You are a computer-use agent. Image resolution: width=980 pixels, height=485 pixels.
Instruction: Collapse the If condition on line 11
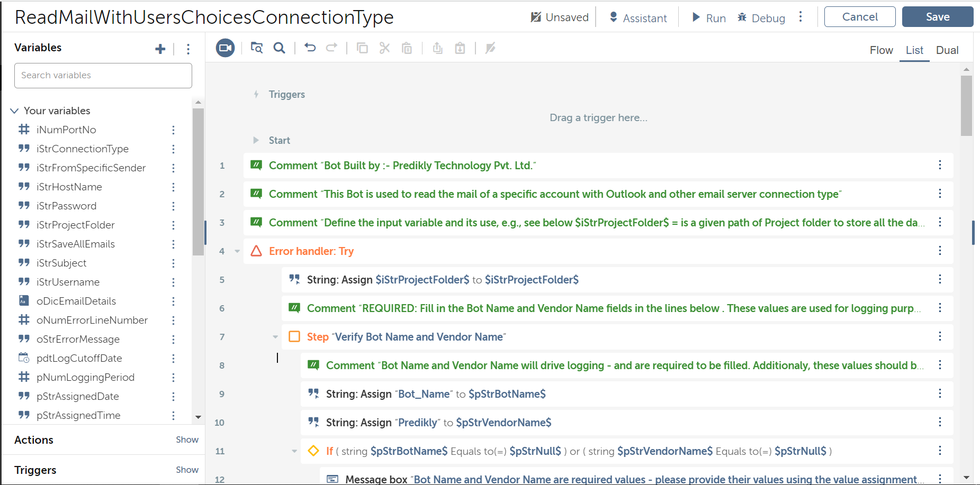click(x=294, y=451)
